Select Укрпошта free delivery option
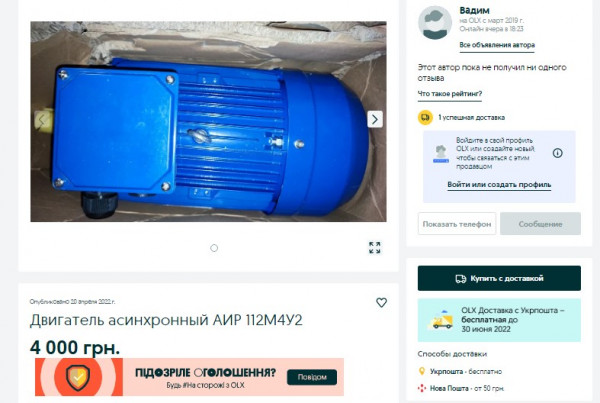The image size is (600, 403). pyautogui.click(x=465, y=372)
